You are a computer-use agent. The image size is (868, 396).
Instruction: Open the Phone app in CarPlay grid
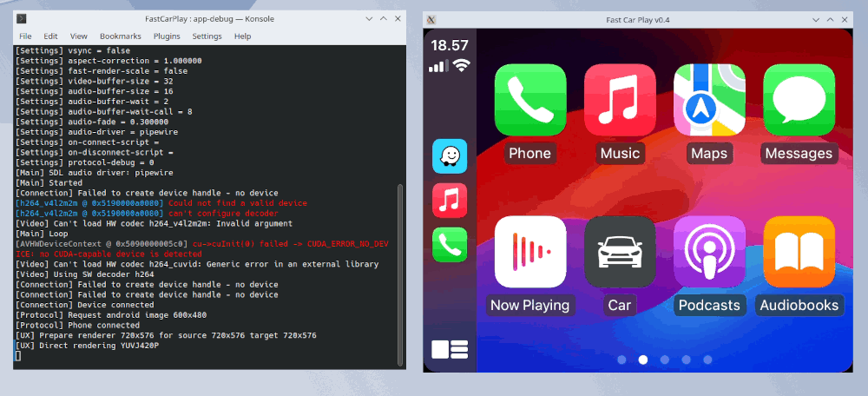pyautogui.click(x=530, y=100)
